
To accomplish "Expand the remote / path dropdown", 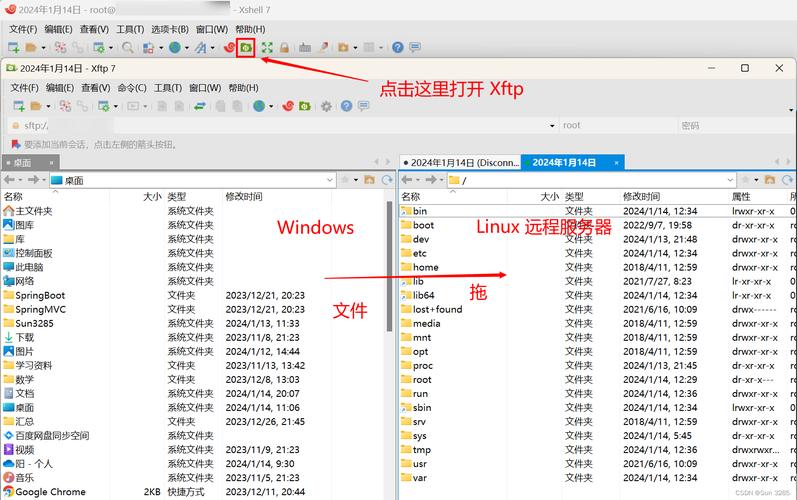I will (x=730, y=180).
